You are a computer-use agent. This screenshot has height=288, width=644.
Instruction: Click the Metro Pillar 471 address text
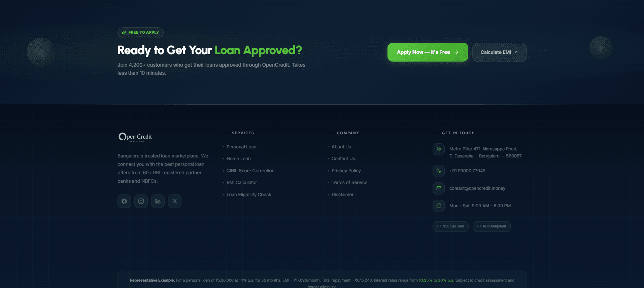(485, 152)
